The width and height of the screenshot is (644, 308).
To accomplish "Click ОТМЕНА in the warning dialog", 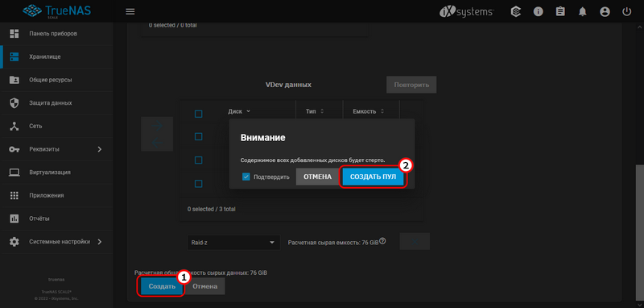I will 317,177.
